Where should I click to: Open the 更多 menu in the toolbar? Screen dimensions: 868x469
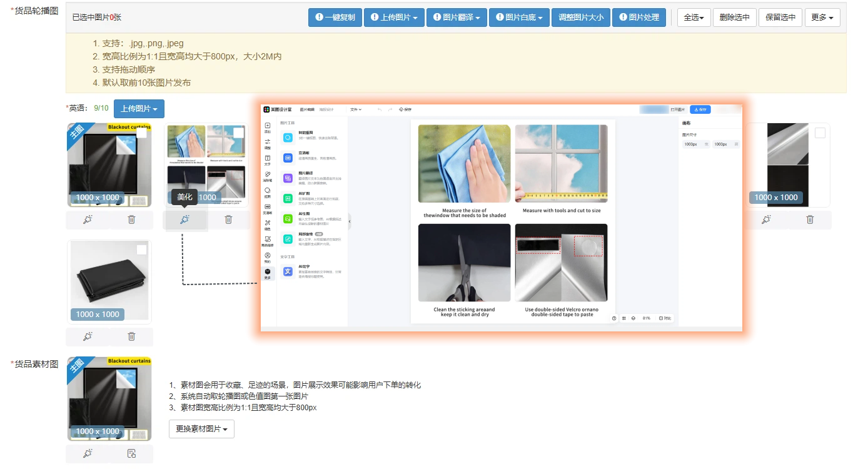click(x=822, y=18)
